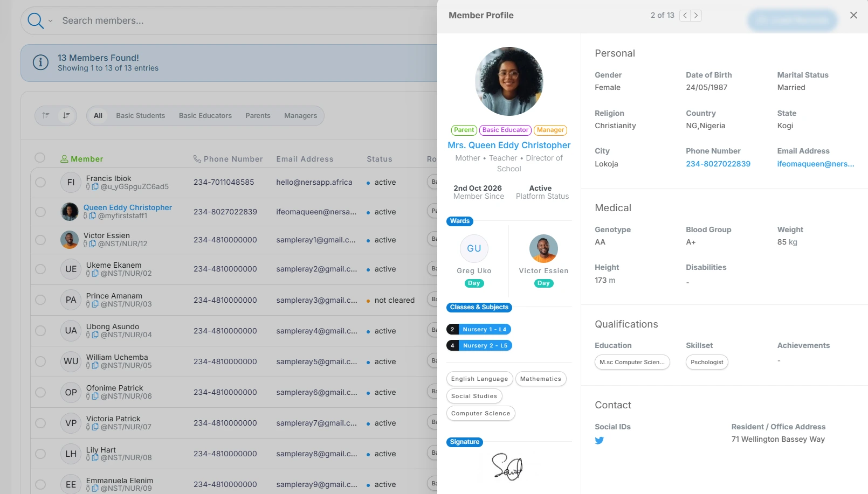The image size is (868, 494).
Task: Copy the @NST/NUR/04 ID
Action: [x=95, y=335]
